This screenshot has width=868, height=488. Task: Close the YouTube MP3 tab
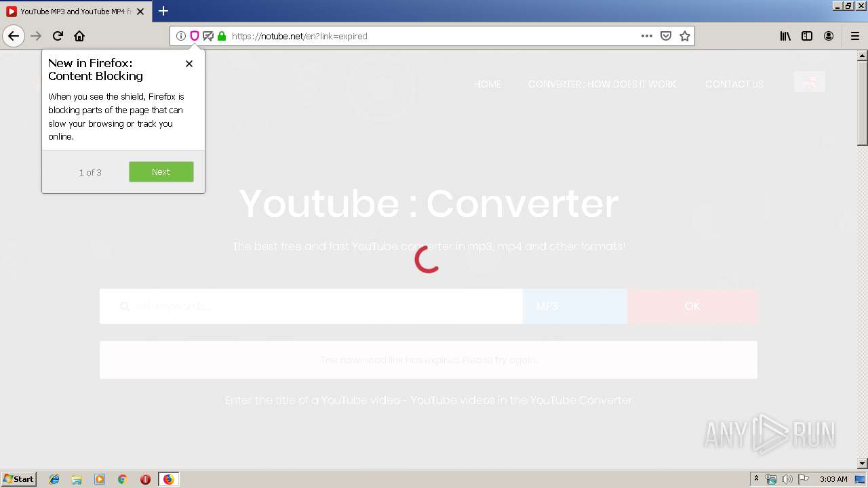point(140,12)
